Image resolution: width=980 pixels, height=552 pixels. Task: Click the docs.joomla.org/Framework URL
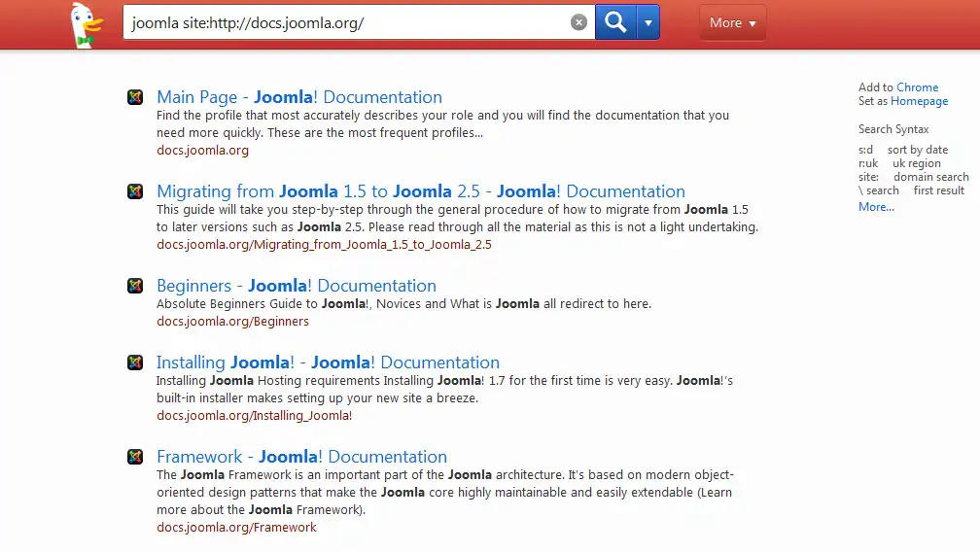[236, 527]
